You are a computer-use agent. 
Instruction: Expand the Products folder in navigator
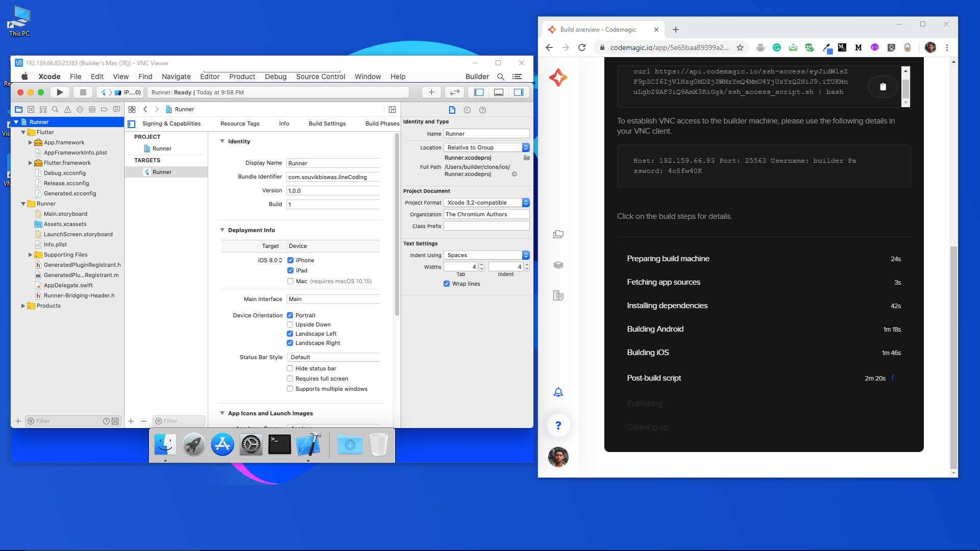pos(23,306)
